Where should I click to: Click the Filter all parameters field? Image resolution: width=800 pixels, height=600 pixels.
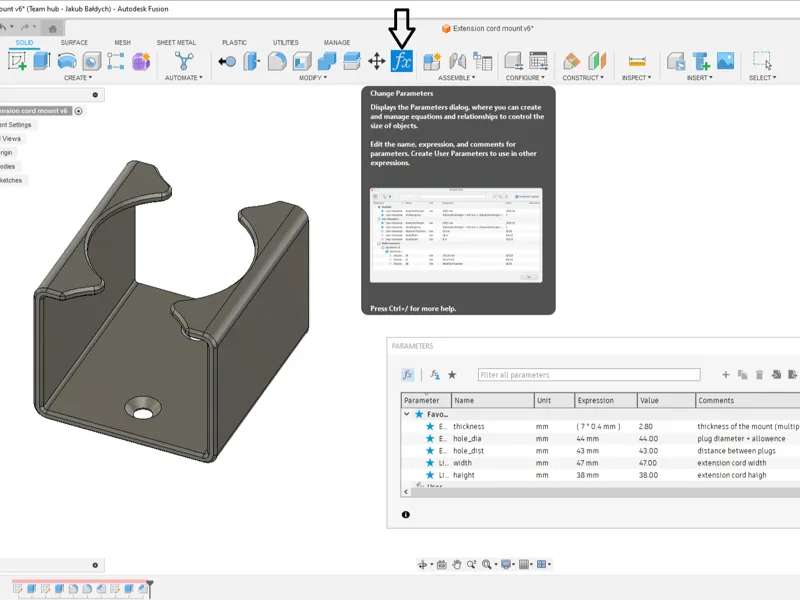pyautogui.click(x=589, y=375)
